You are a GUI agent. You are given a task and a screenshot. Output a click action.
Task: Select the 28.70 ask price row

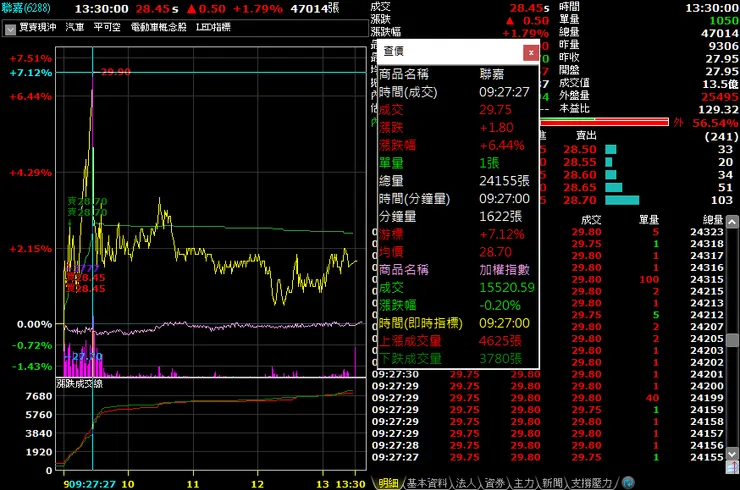point(648,201)
